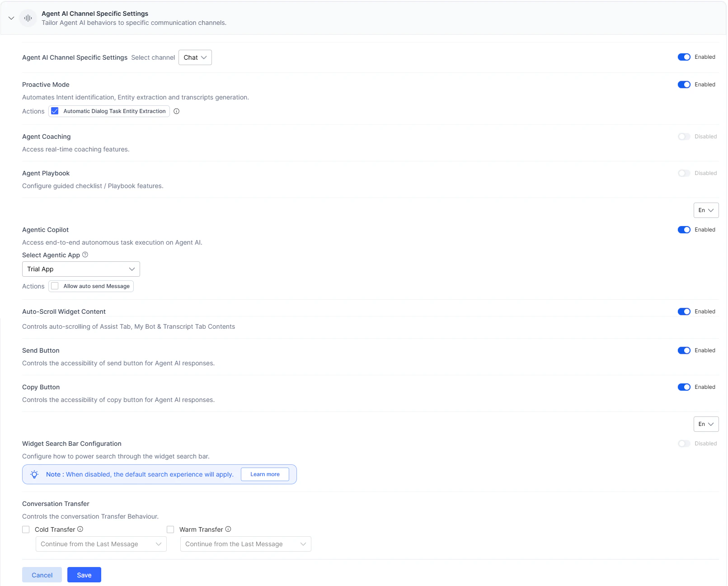728x586 pixels.
Task: Click the waveform icon in the settings header
Action: pyautogui.click(x=28, y=18)
